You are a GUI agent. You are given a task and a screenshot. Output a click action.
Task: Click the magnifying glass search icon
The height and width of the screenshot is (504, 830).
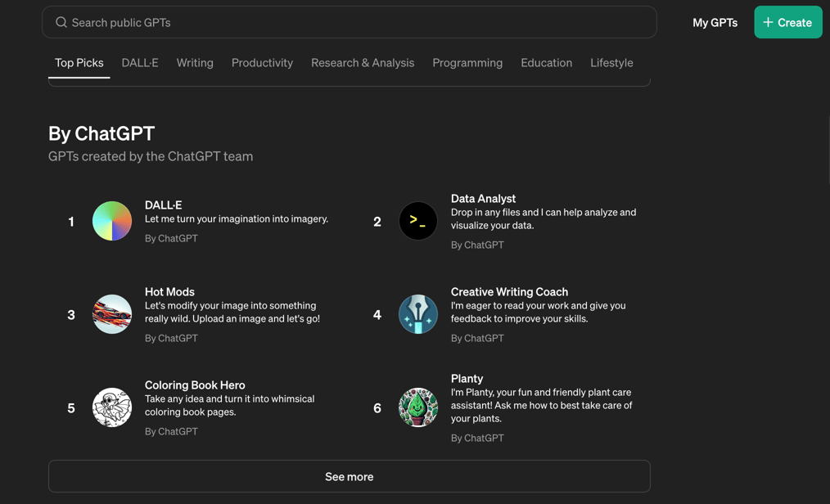(61, 22)
